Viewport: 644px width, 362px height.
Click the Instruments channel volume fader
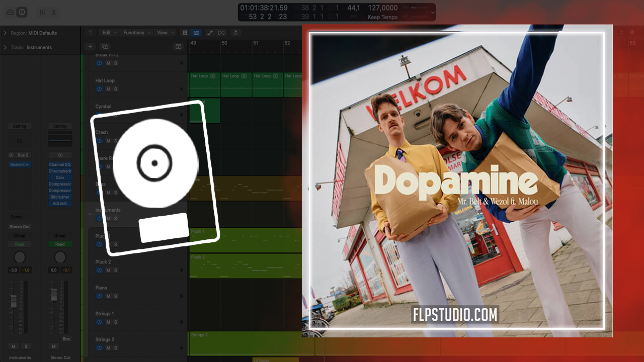pos(14,302)
